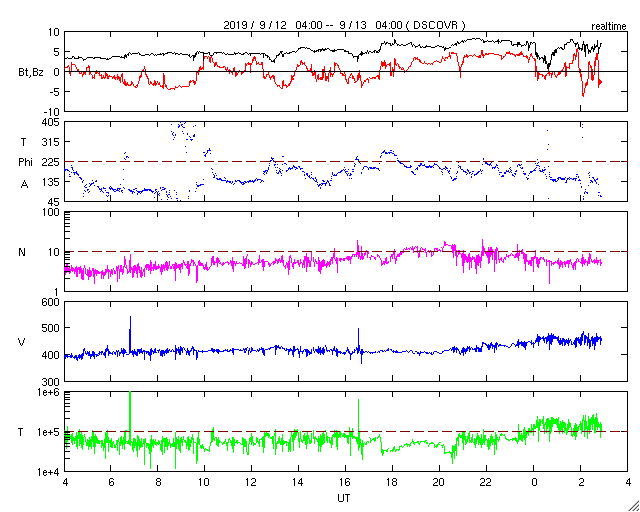Click the tall blue velocity spike near 7 UT
Viewport: 640px width, 512px height.
[130, 333]
